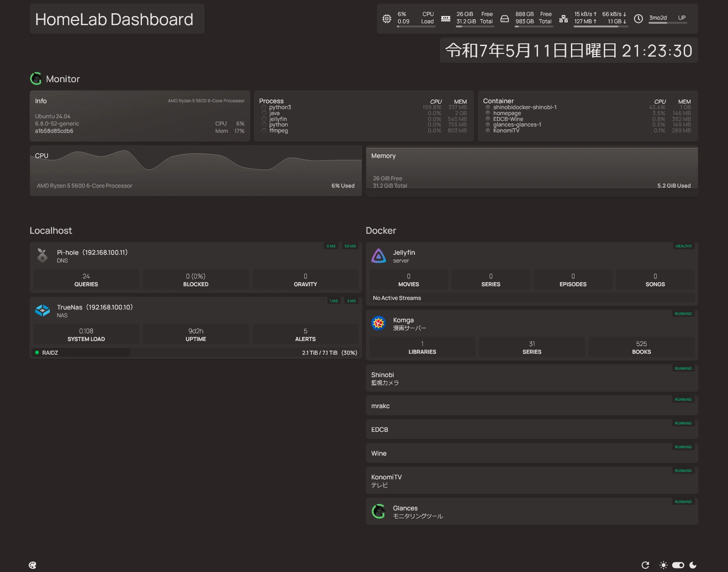728x572 pixels.
Task: Click the Pi-hole BLOCKED stat box
Action: (196, 280)
